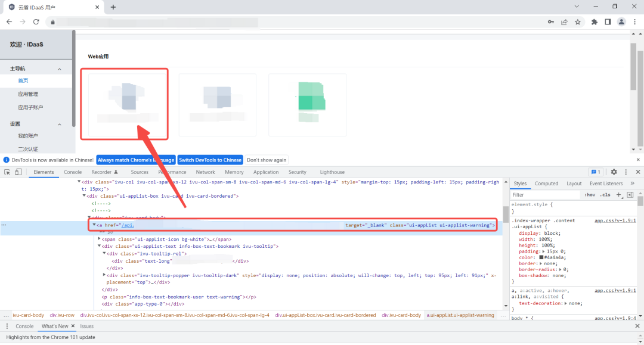
Task: Open the Chrome profile avatar
Action: click(x=621, y=22)
